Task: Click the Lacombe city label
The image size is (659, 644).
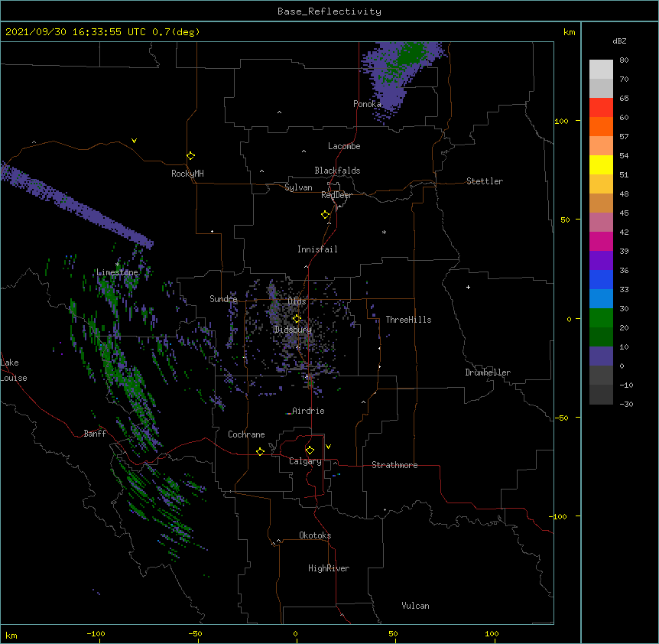Action: point(344,146)
